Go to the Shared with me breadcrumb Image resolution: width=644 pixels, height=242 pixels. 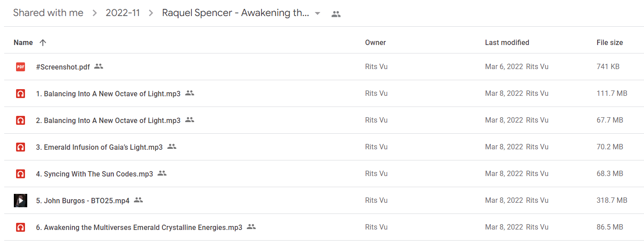tap(48, 13)
